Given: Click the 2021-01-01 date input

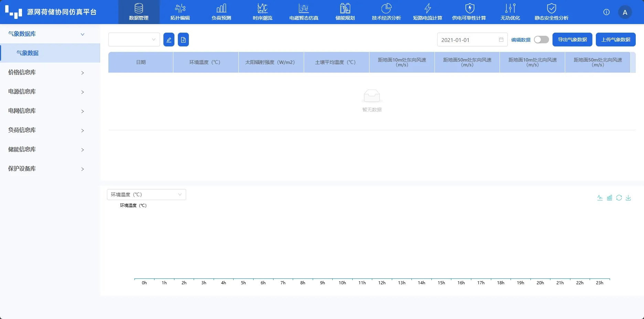Looking at the screenshot, I should pyautogui.click(x=472, y=40).
